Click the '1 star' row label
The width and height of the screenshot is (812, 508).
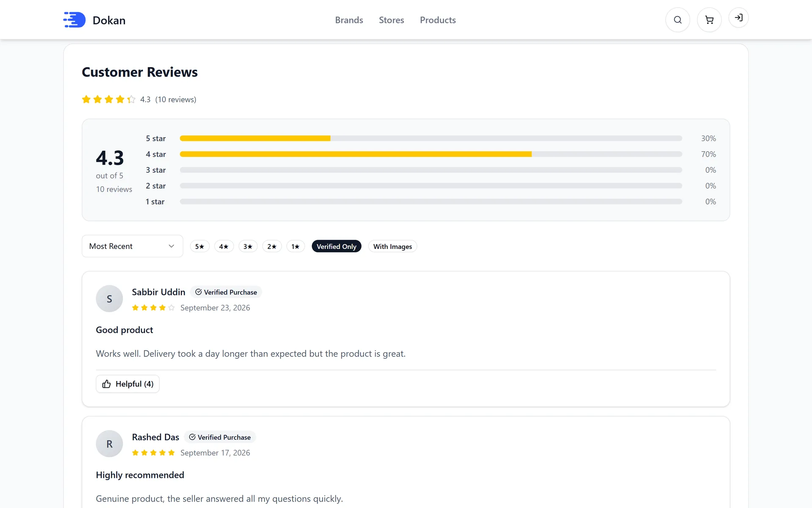[x=155, y=202]
